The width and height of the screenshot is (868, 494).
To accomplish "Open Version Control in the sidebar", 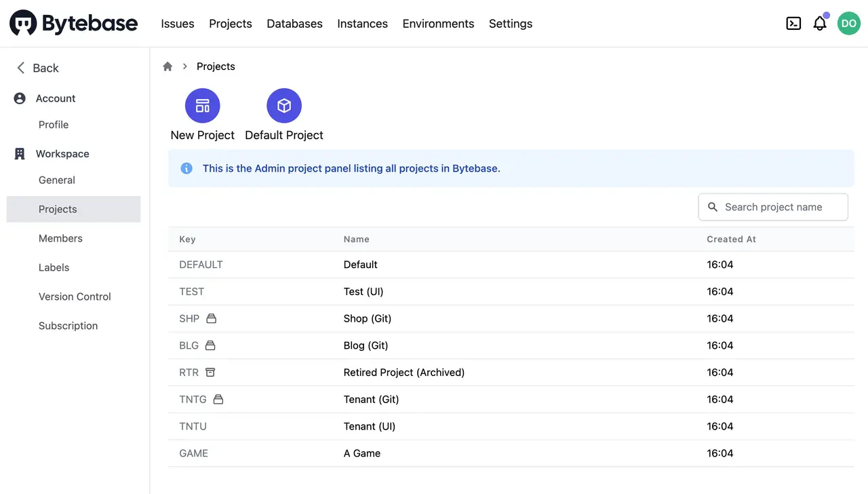I will coord(73,297).
